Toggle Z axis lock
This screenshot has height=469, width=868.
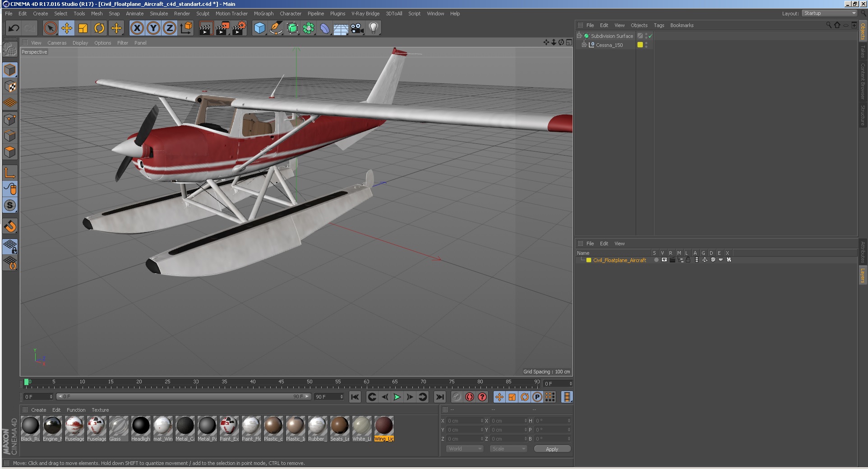click(170, 28)
